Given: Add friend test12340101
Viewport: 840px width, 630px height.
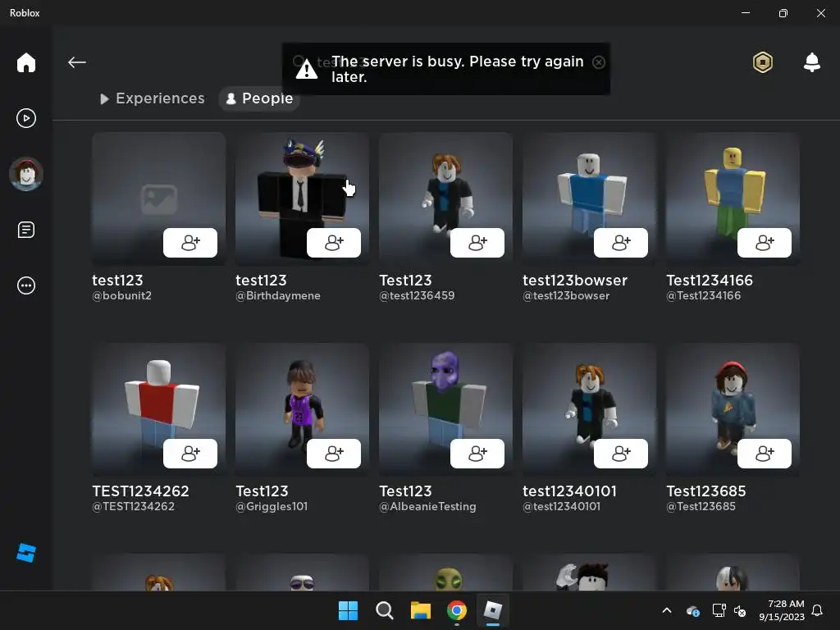Looking at the screenshot, I should click(621, 454).
